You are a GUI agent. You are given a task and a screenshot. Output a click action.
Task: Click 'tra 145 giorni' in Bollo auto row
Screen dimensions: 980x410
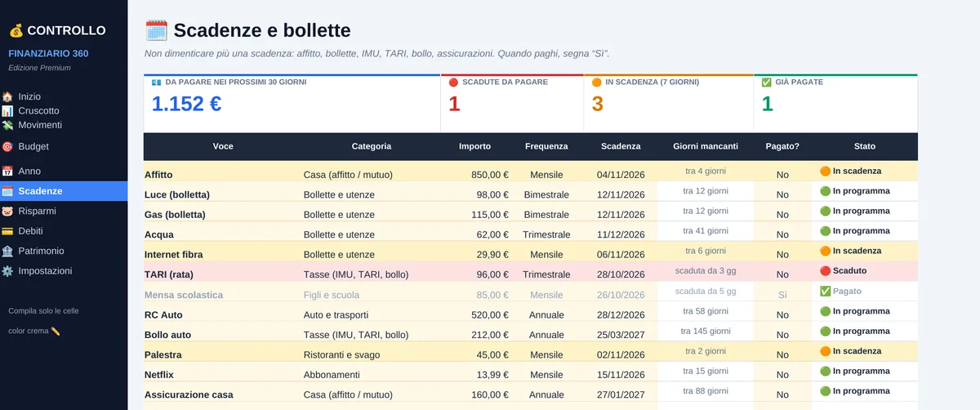[x=706, y=331]
